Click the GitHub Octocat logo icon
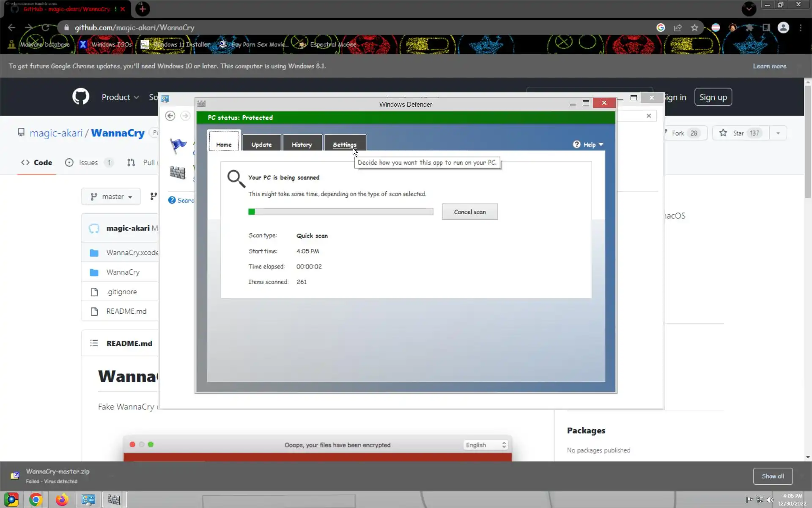The image size is (812, 508). click(x=80, y=97)
